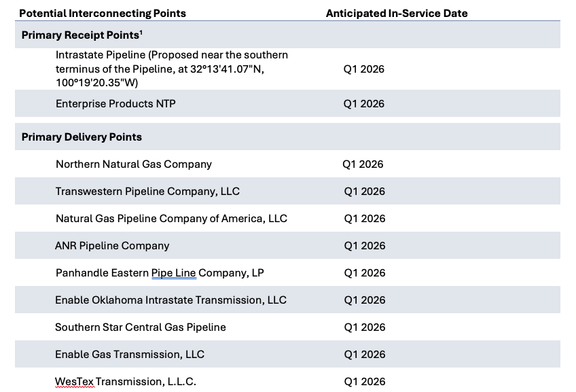The height and width of the screenshot is (392, 576).
Task: Click the Primary Delivery Points heading
Action: 82,137
